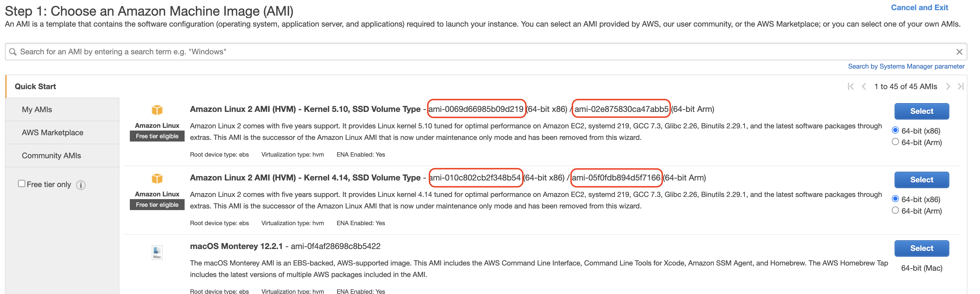Go to last page of AMIs
Image resolution: width=980 pixels, height=294 pixels.
(x=961, y=86)
